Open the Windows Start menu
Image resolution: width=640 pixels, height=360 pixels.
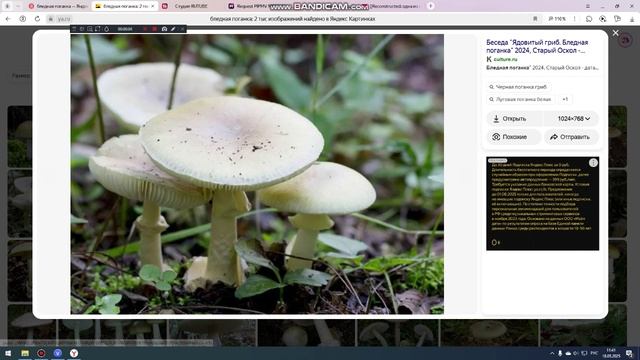click(8, 353)
